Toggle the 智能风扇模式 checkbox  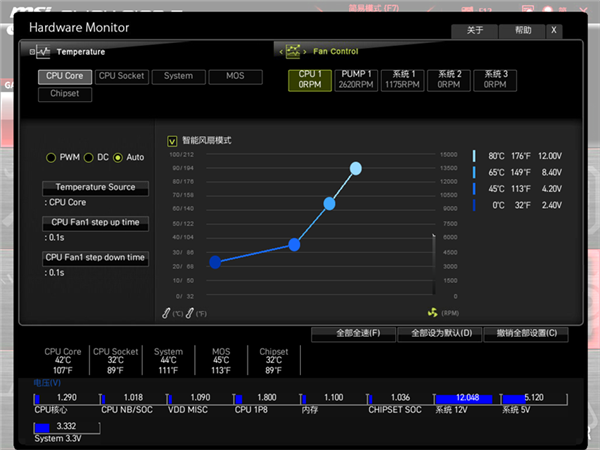coord(172,141)
